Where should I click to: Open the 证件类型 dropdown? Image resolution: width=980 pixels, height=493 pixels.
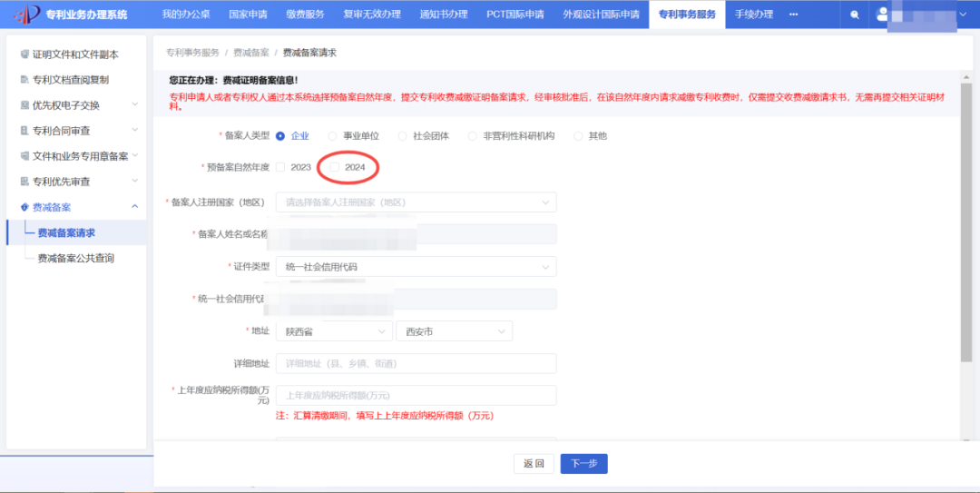416,267
